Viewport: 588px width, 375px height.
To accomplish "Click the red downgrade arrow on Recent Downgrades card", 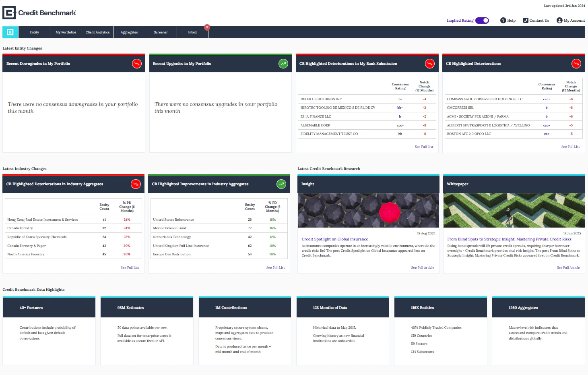I will (x=137, y=63).
